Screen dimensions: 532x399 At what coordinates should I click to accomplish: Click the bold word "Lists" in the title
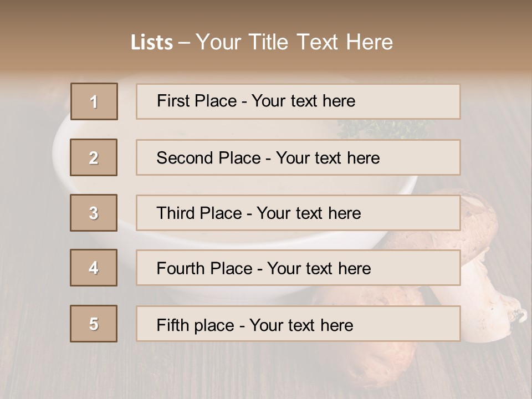pos(152,42)
